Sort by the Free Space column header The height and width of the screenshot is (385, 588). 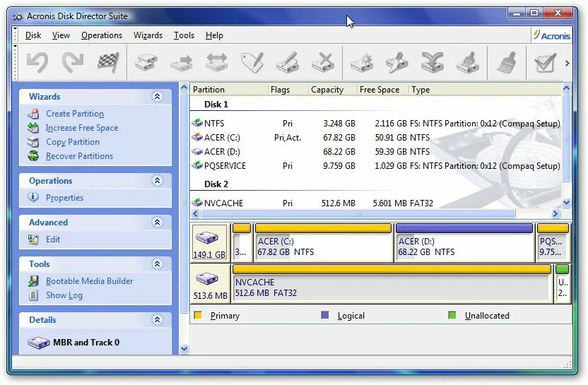(382, 90)
